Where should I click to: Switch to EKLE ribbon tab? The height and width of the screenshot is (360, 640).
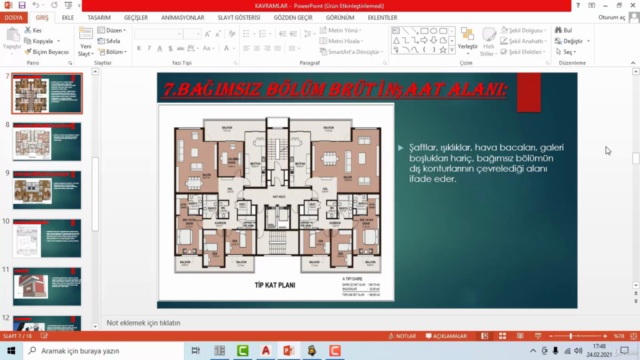point(68,18)
